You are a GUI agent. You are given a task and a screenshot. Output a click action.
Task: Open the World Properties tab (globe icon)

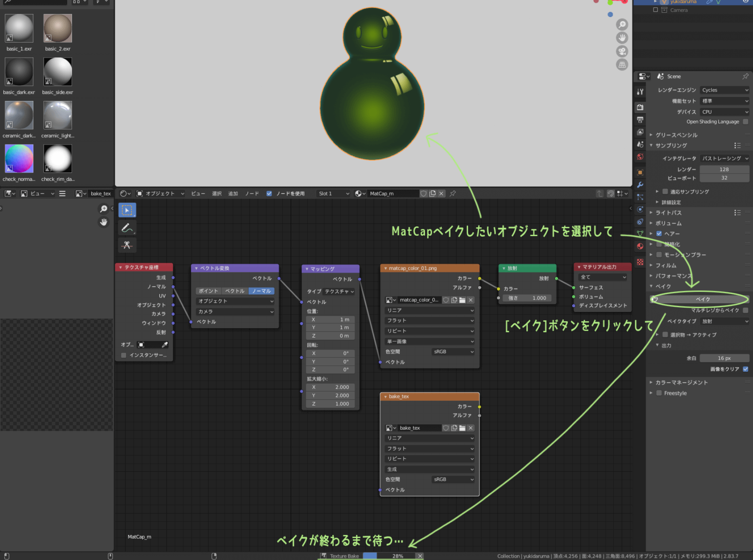tap(640, 157)
